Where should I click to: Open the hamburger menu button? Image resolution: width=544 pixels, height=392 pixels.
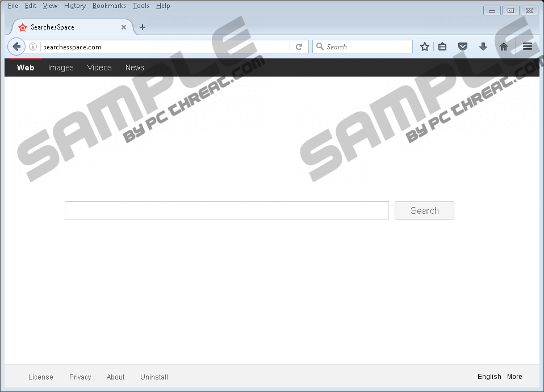point(528,47)
